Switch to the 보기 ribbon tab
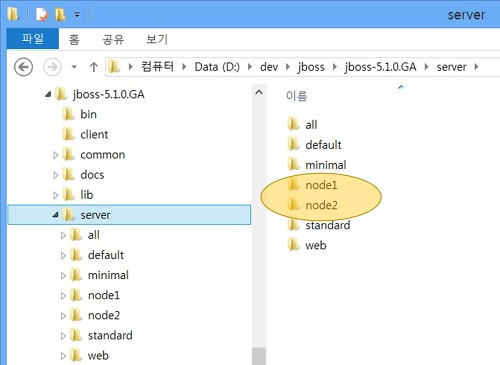500x365 pixels. click(157, 39)
